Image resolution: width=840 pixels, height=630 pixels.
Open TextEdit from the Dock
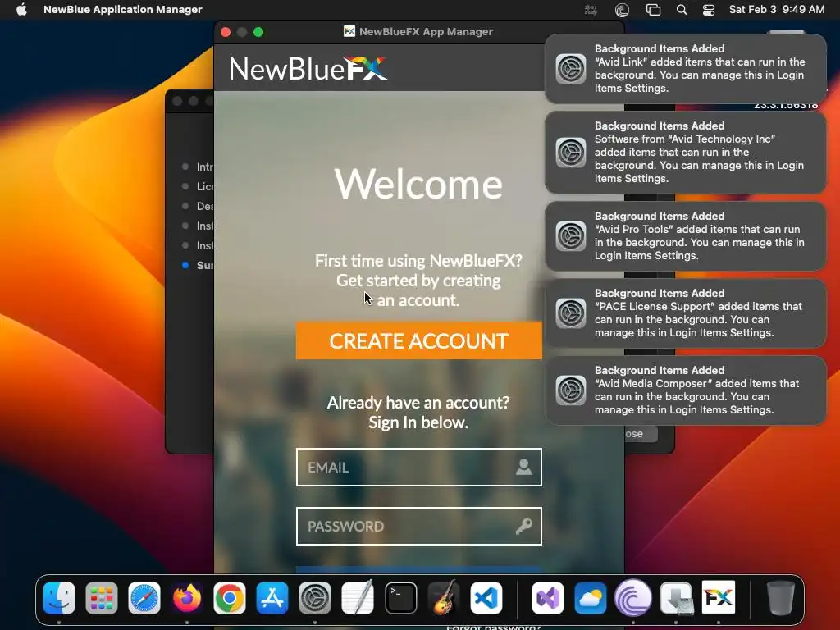[x=358, y=597]
